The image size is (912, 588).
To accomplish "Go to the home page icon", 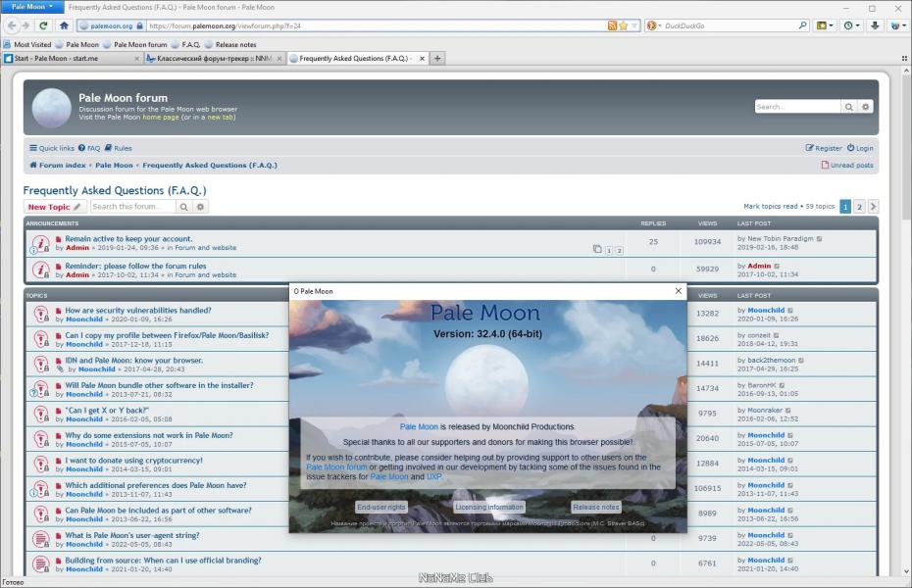I will 64,25.
